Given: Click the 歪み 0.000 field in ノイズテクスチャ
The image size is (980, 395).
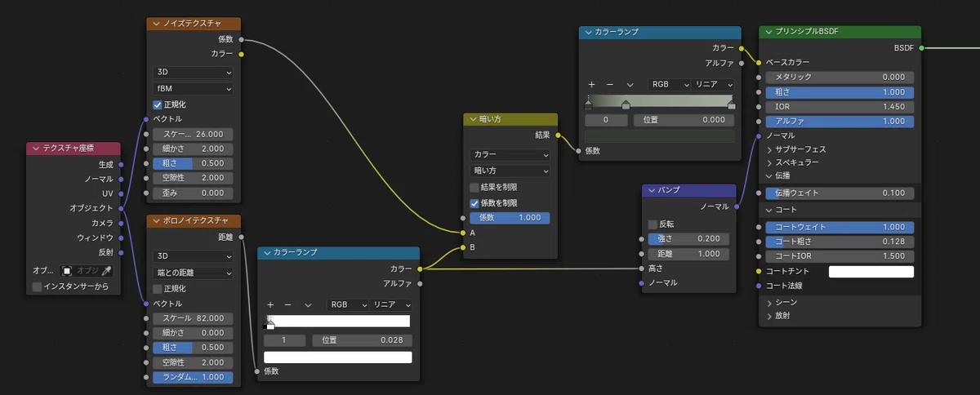Looking at the screenshot, I should [193, 193].
